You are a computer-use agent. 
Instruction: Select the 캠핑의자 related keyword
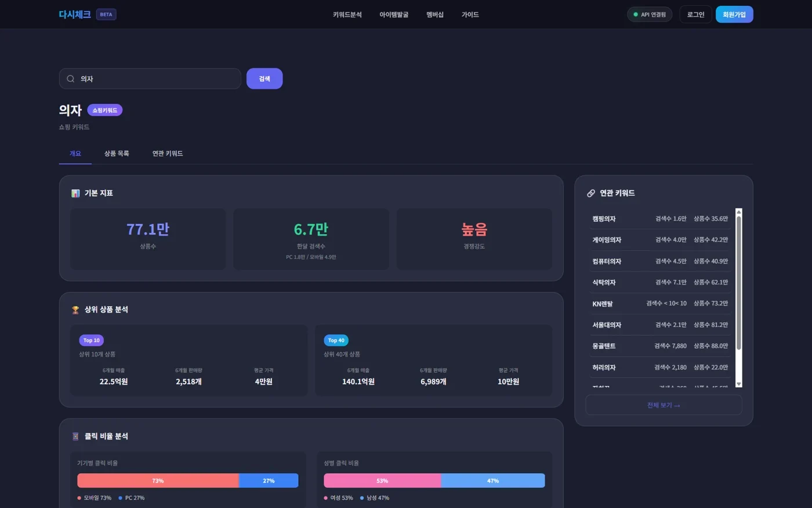click(660, 219)
